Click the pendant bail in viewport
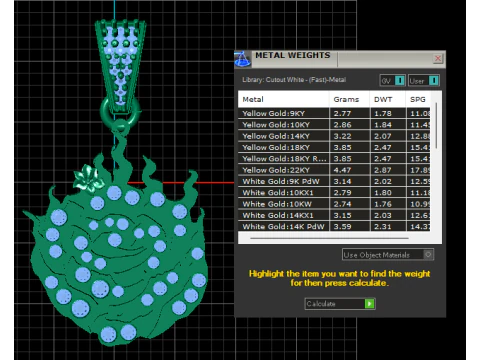The height and width of the screenshot is (360, 480). point(120,65)
